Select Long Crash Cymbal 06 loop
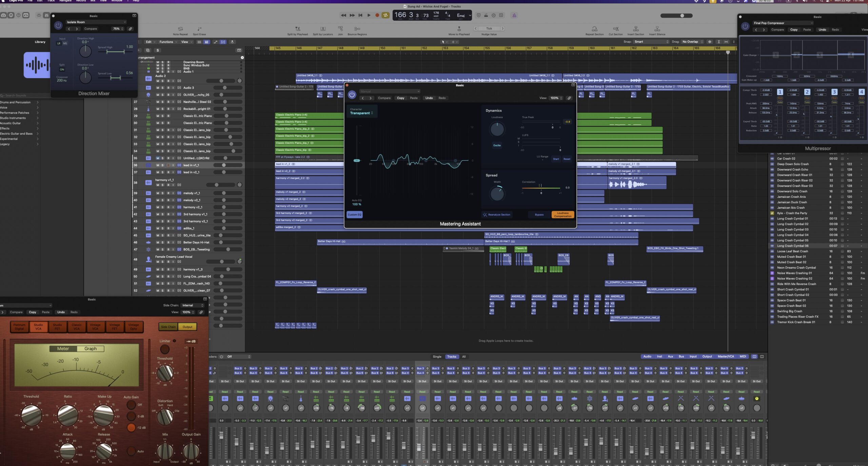Screen dimensions: 868x466 792,246
